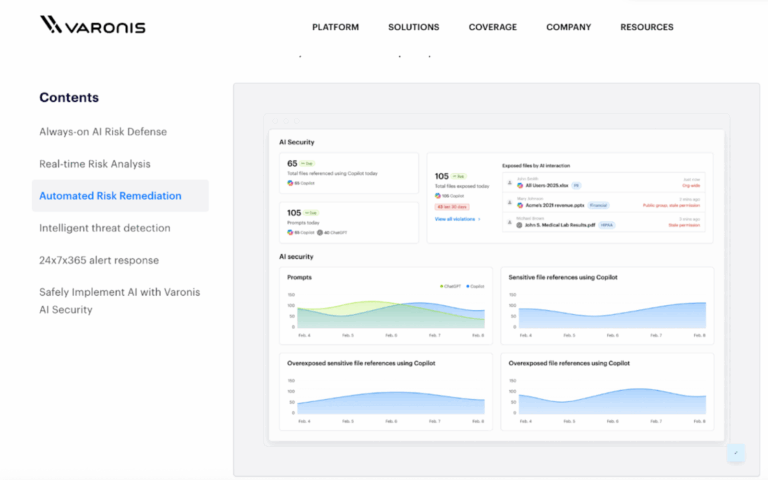Click John Smith's user avatar icon
The height and width of the screenshot is (480, 768).
tap(509, 183)
